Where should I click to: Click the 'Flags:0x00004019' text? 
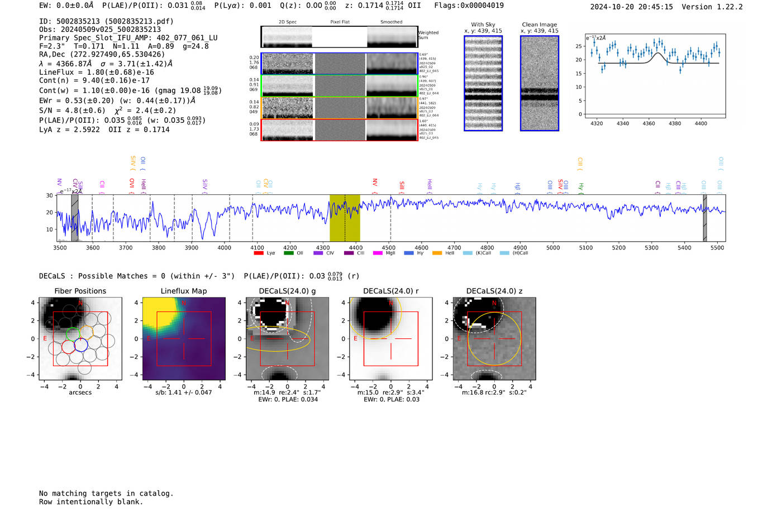click(469, 6)
